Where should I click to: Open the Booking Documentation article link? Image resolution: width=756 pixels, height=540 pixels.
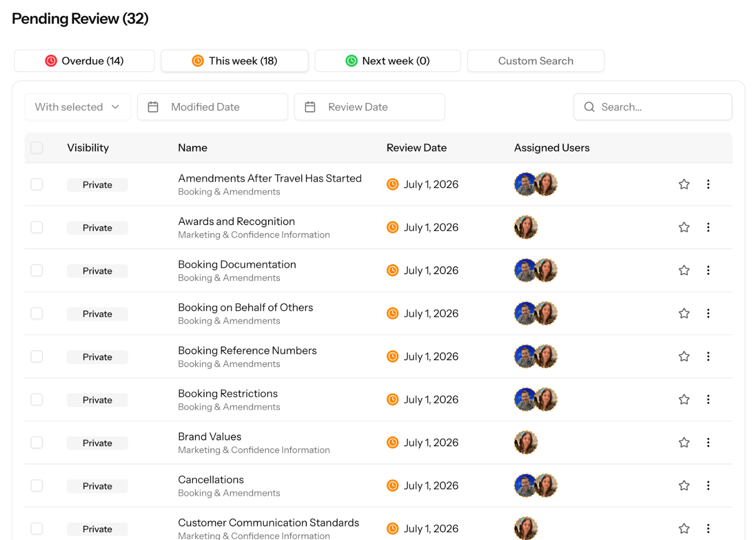click(x=237, y=264)
